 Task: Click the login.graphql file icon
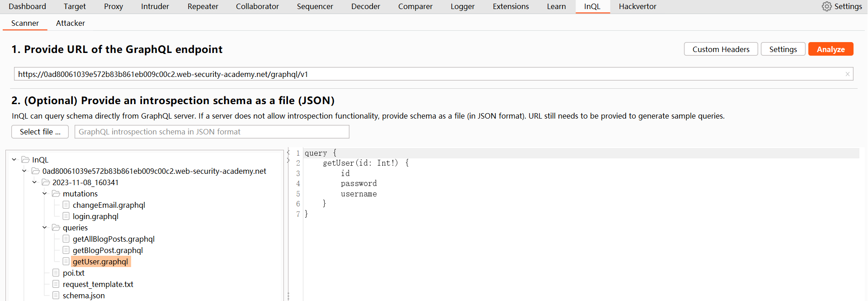coord(66,216)
